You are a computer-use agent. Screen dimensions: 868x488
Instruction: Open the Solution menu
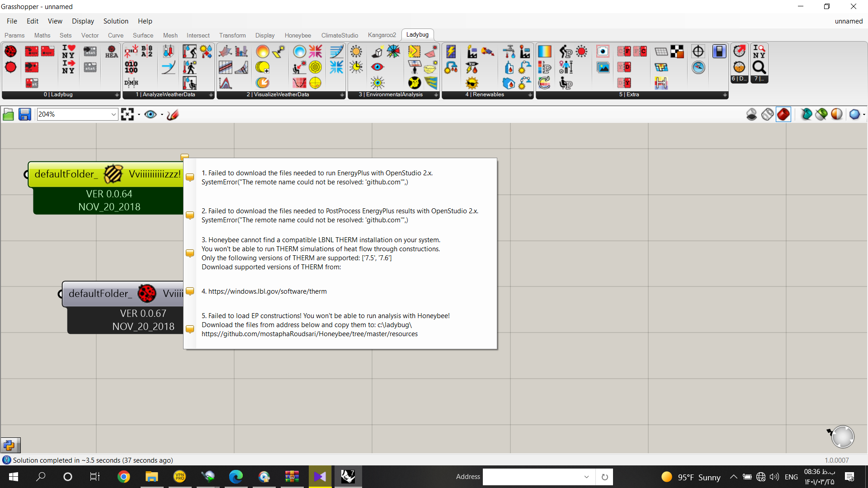tap(116, 21)
